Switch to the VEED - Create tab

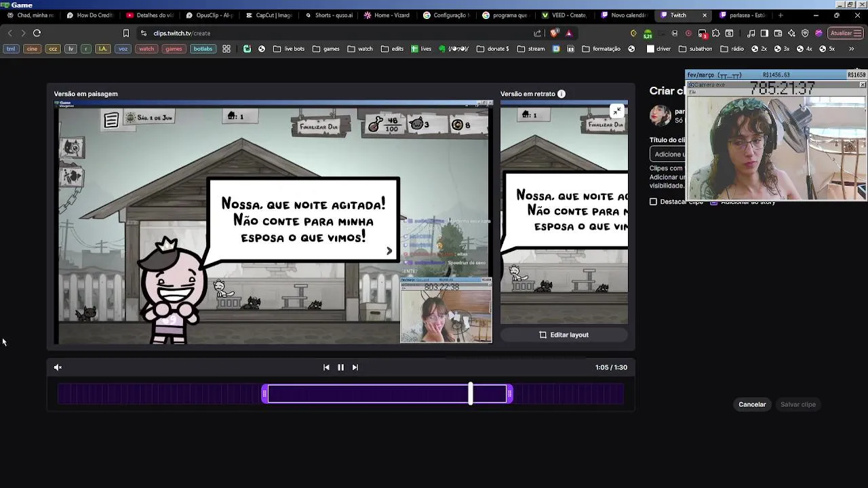point(566,15)
